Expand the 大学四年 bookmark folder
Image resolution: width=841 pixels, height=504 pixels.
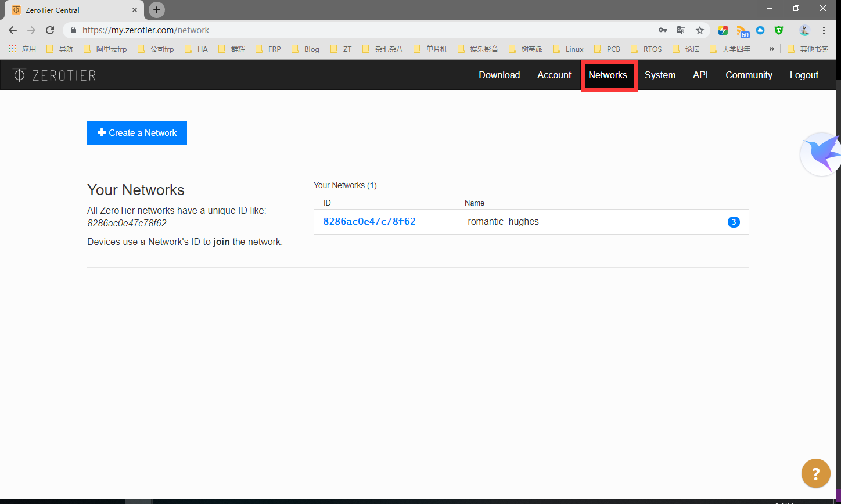click(730, 49)
